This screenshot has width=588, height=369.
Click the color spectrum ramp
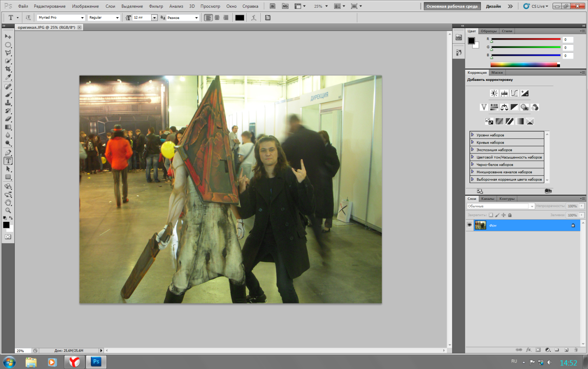point(525,65)
